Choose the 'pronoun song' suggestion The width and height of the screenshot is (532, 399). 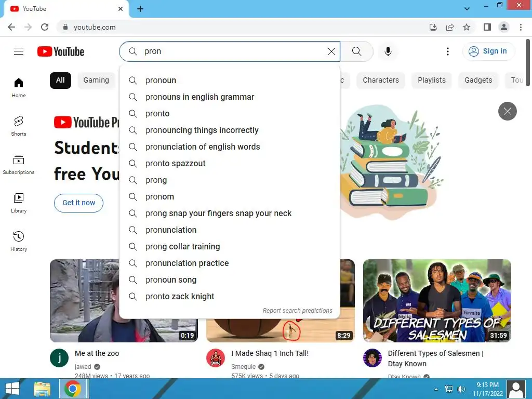click(x=230, y=280)
